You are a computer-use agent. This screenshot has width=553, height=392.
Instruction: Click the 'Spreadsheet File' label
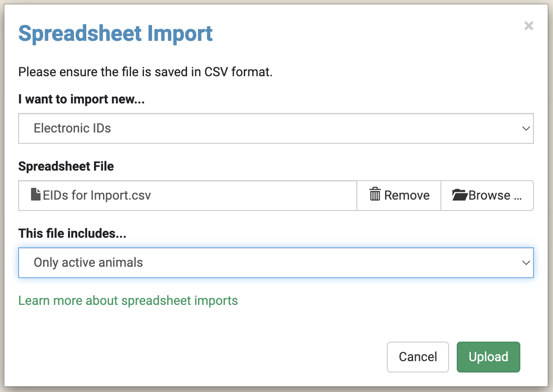pyautogui.click(x=66, y=167)
